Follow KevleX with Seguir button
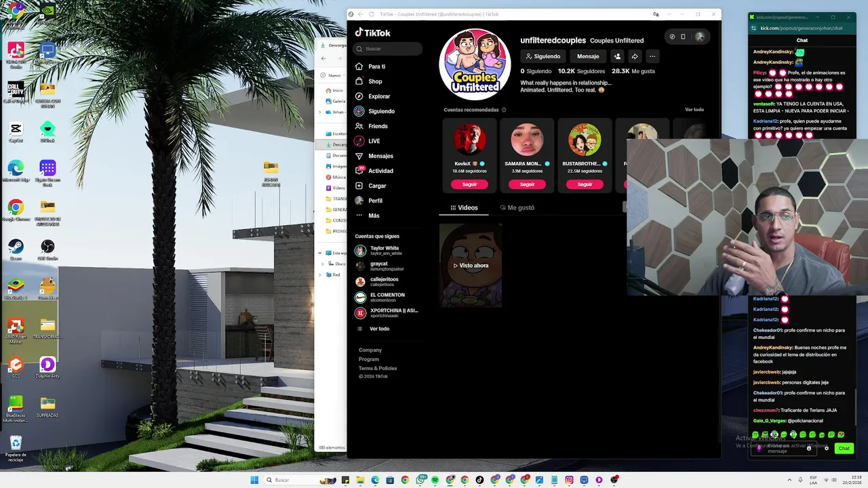The height and width of the screenshot is (488, 868). tap(470, 184)
